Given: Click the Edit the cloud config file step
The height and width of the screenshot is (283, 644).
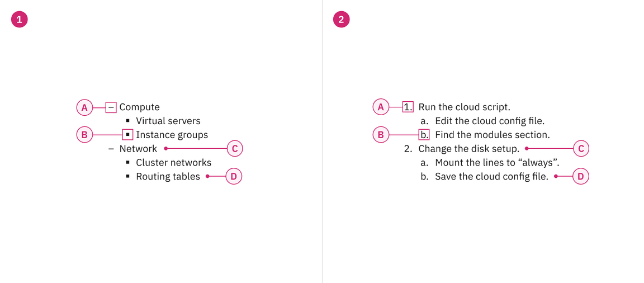Looking at the screenshot, I should pyautogui.click(x=489, y=121).
